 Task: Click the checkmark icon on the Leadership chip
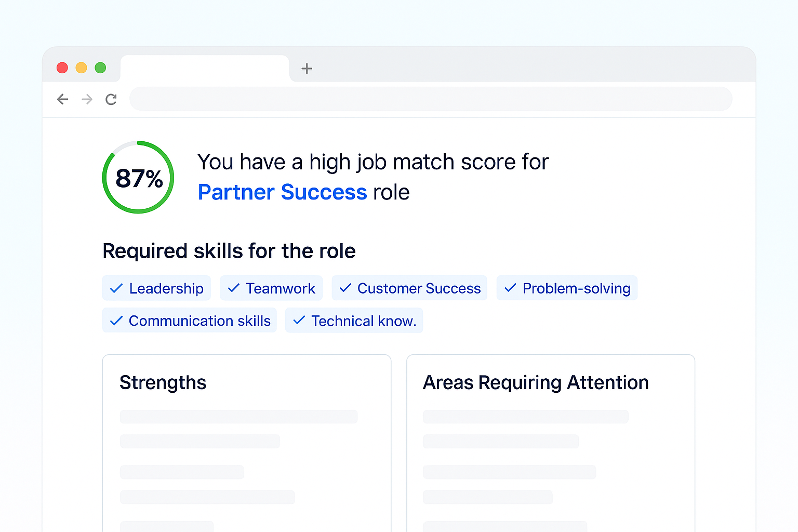point(116,288)
